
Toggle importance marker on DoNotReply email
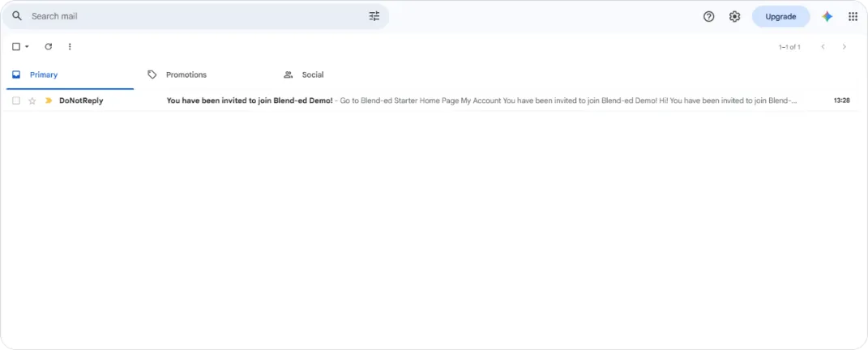point(49,100)
